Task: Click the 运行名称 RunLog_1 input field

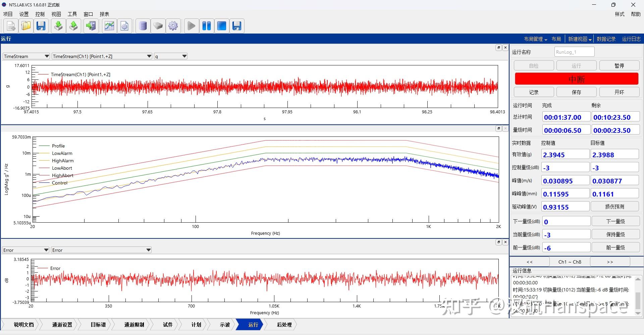Action: coord(574,52)
